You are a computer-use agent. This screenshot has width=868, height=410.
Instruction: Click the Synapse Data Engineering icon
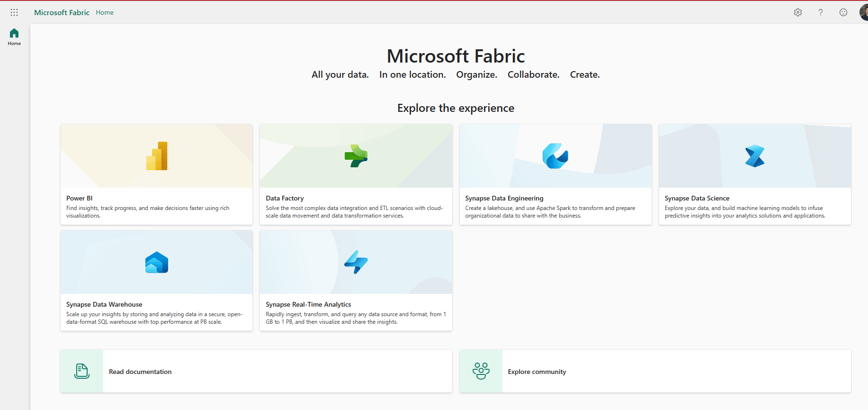coord(555,156)
